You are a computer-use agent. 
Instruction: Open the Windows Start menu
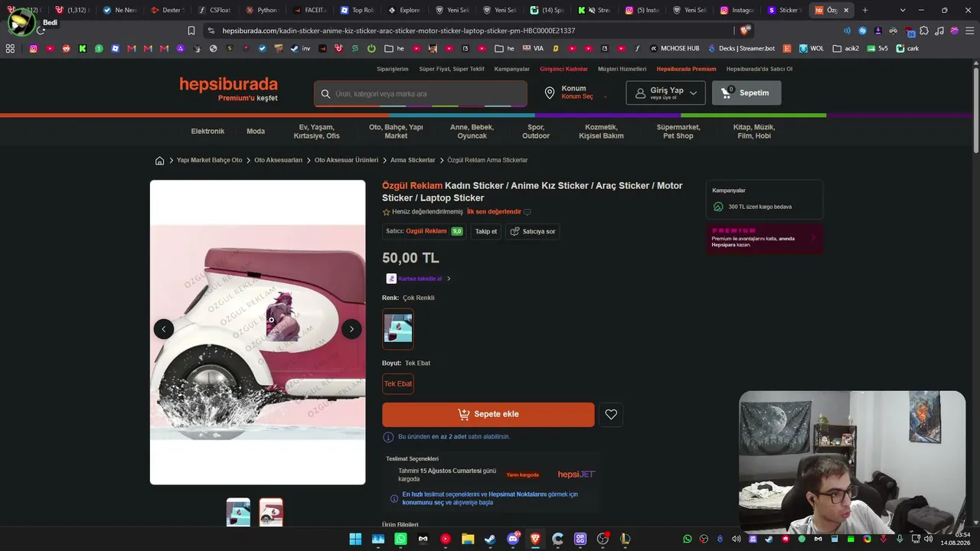(x=355, y=539)
